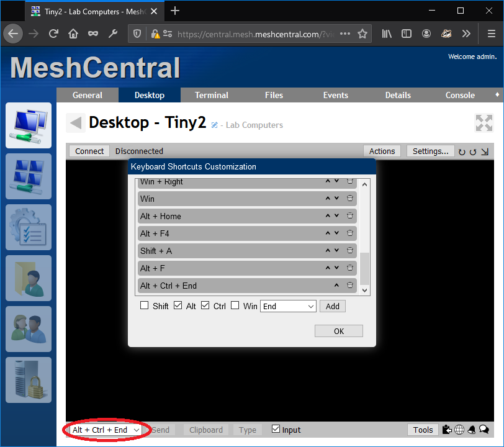Open page actions three-dot menu
The height and width of the screenshot is (447, 504).
coord(345,34)
